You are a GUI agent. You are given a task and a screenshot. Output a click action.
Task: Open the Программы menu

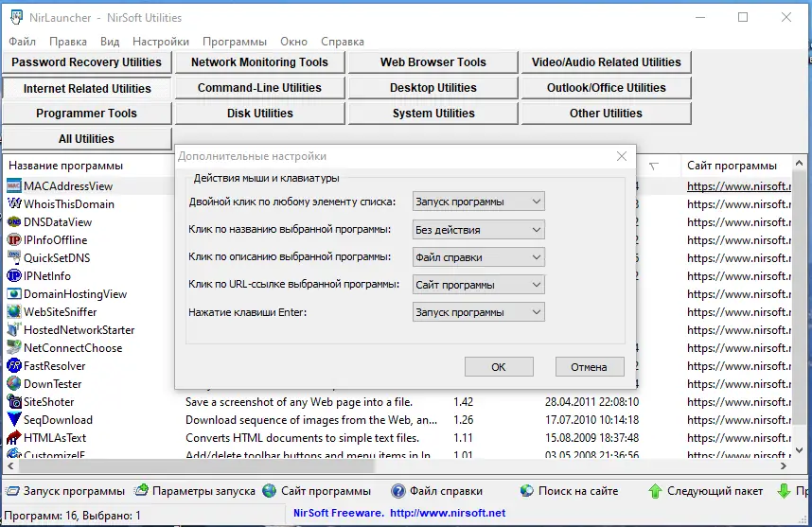235,42
